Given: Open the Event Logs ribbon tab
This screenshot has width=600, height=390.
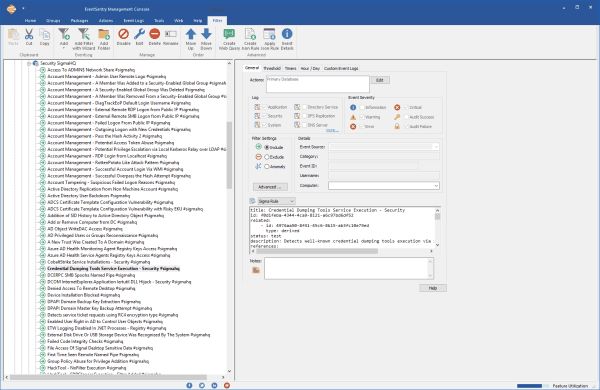Looking at the screenshot, I should pyautogui.click(x=133, y=21).
